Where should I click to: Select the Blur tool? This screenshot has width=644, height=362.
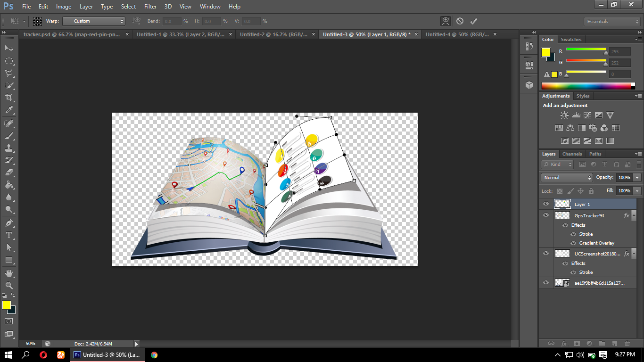coord(9,197)
